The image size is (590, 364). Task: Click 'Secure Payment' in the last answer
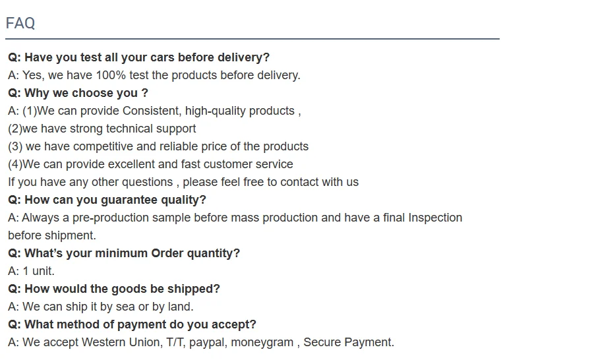tap(349, 342)
